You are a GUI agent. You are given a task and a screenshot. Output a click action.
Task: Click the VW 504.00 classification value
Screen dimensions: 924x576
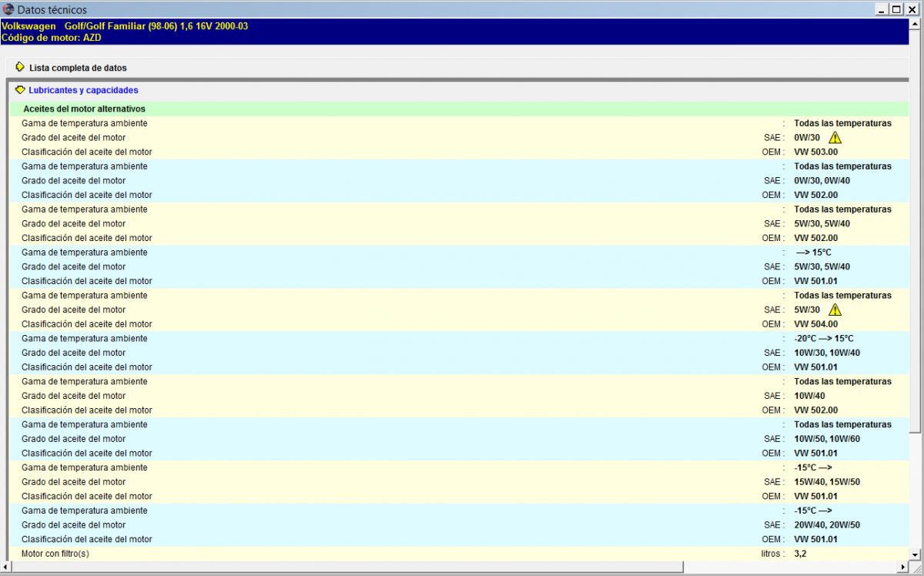(815, 324)
